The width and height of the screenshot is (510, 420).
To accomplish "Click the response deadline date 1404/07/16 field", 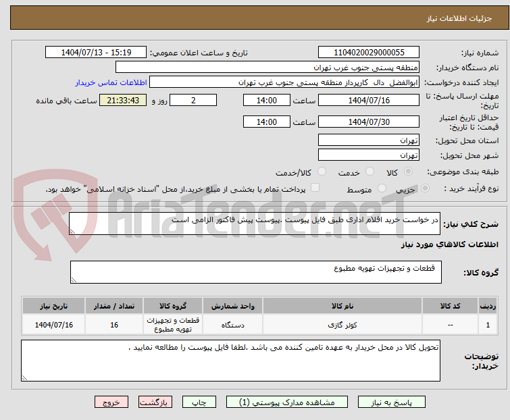I will 369,100.
